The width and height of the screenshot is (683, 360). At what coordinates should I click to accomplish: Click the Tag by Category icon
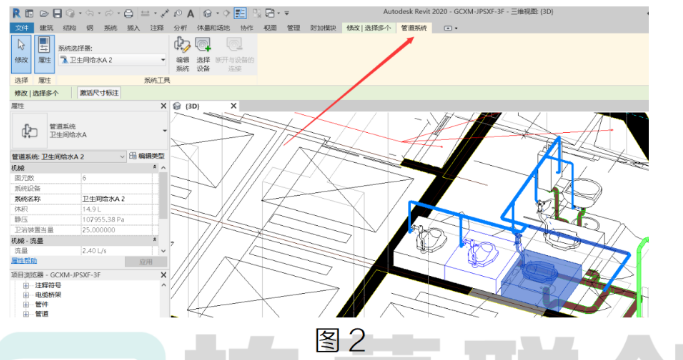point(178,14)
